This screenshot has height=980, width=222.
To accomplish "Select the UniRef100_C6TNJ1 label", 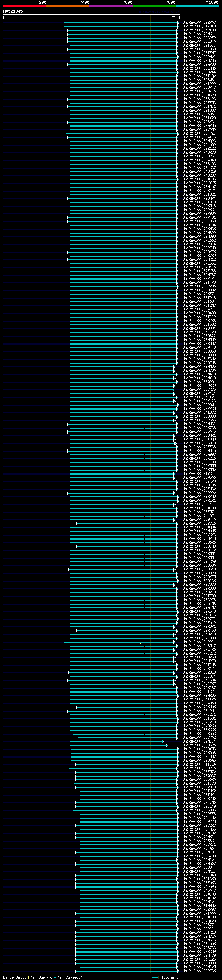I will 199,106.
